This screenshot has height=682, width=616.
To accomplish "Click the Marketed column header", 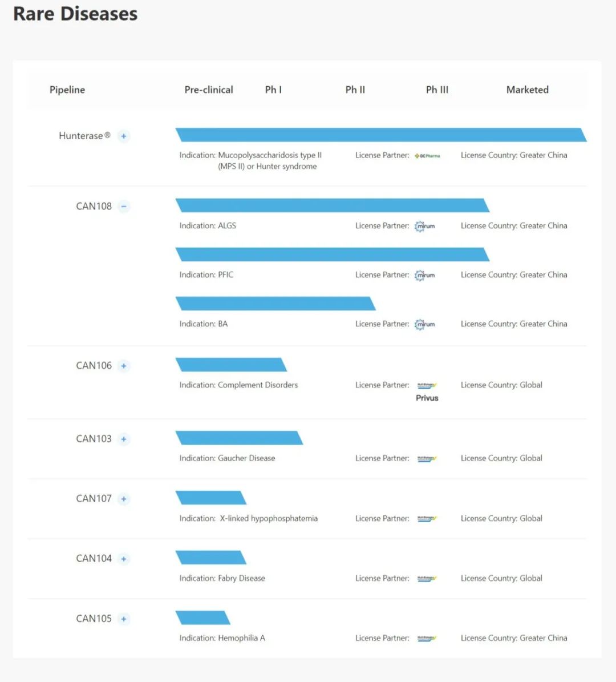I will (x=527, y=90).
